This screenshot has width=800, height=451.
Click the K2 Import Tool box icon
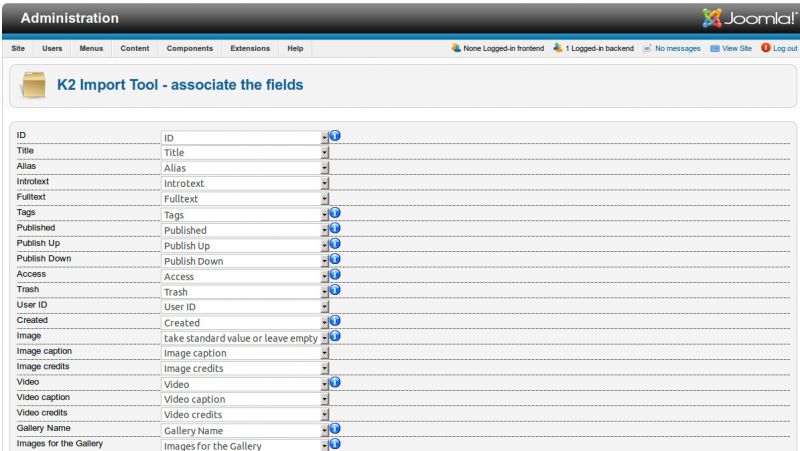[x=34, y=85]
